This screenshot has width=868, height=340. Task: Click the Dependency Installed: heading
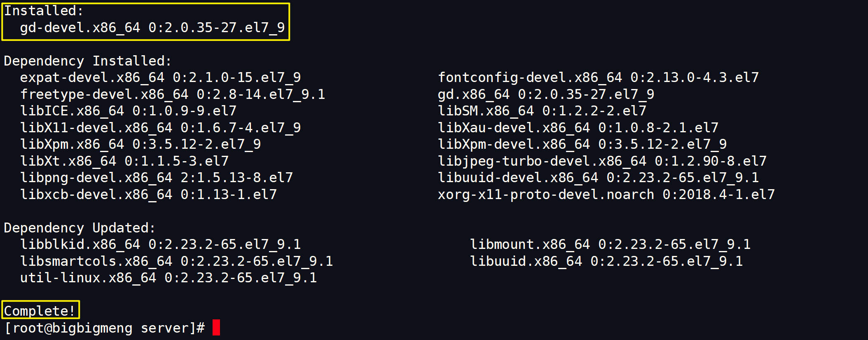coord(88,61)
